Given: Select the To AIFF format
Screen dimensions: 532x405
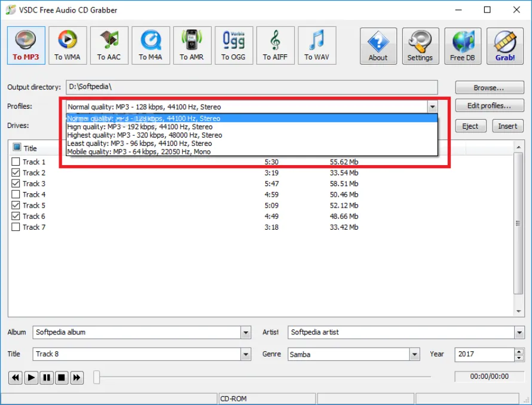Looking at the screenshot, I should (x=275, y=45).
